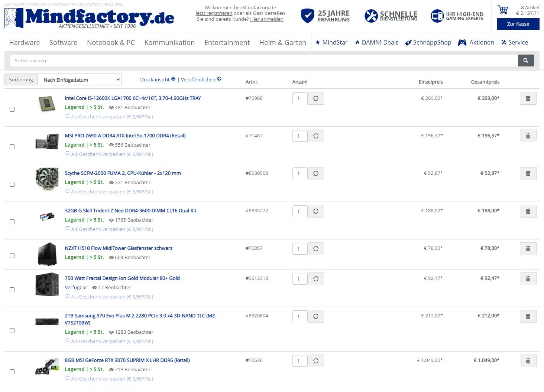Open Notebook & PC menu
Viewport: 544px width, 392px height.
pos(111,42)
